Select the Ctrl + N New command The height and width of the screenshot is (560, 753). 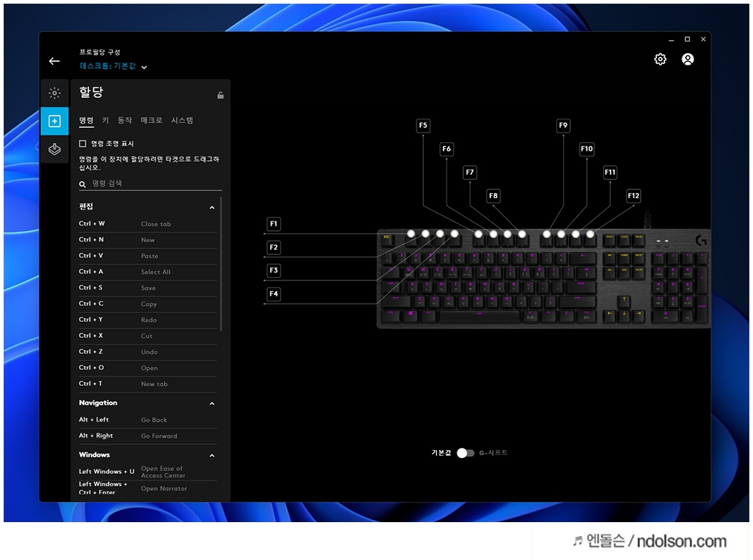click(148, 240)
